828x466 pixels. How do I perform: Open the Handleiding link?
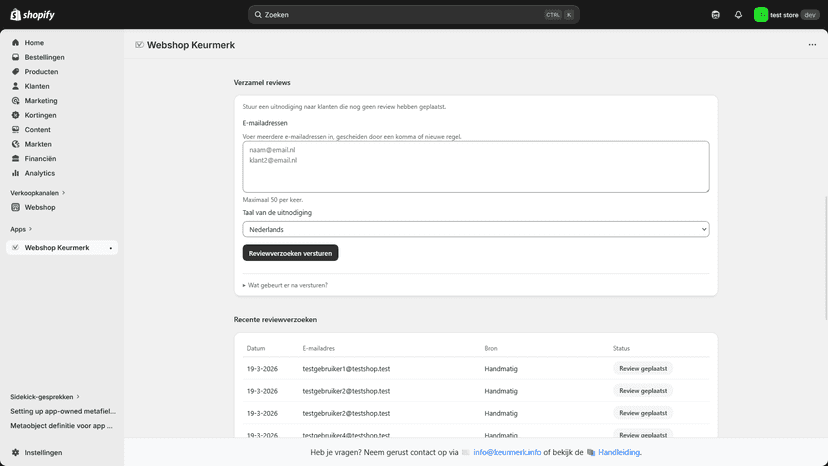[x=619, y=452]
